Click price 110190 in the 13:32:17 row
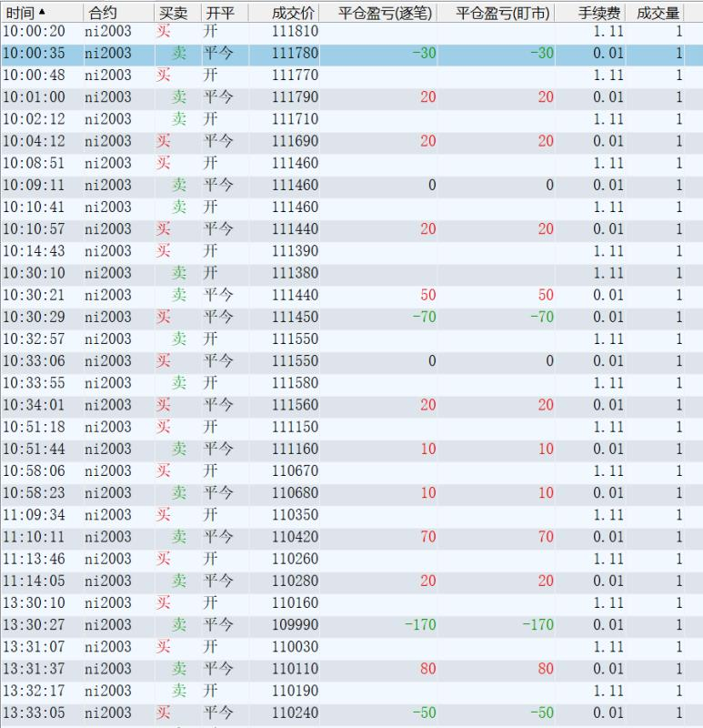This screenshot has width=703, height=728. click(x=295, y=691)
